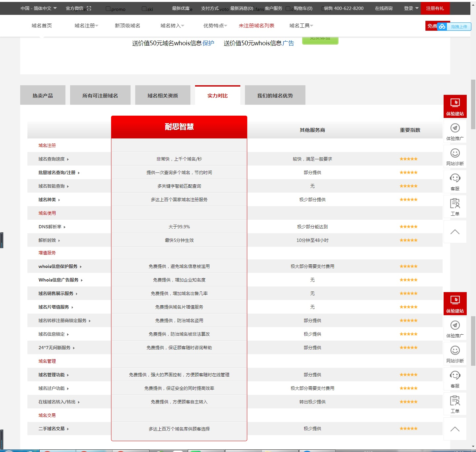Expand the 域名注册 navigation dropdown
The width and height of the screenshot is (476, 452).
tap(86, 26)
